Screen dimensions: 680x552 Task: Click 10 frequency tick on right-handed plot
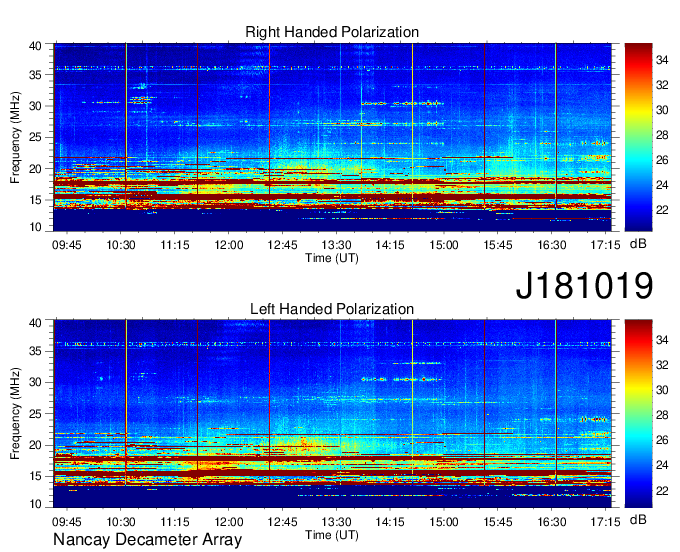click(35, 227)
